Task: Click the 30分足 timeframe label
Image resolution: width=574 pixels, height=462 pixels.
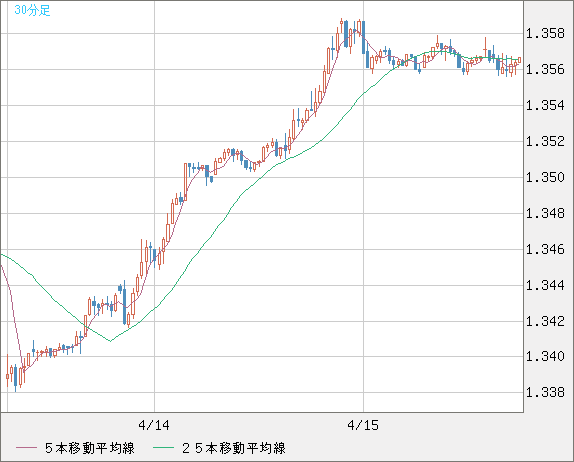Action: (32, 10)
